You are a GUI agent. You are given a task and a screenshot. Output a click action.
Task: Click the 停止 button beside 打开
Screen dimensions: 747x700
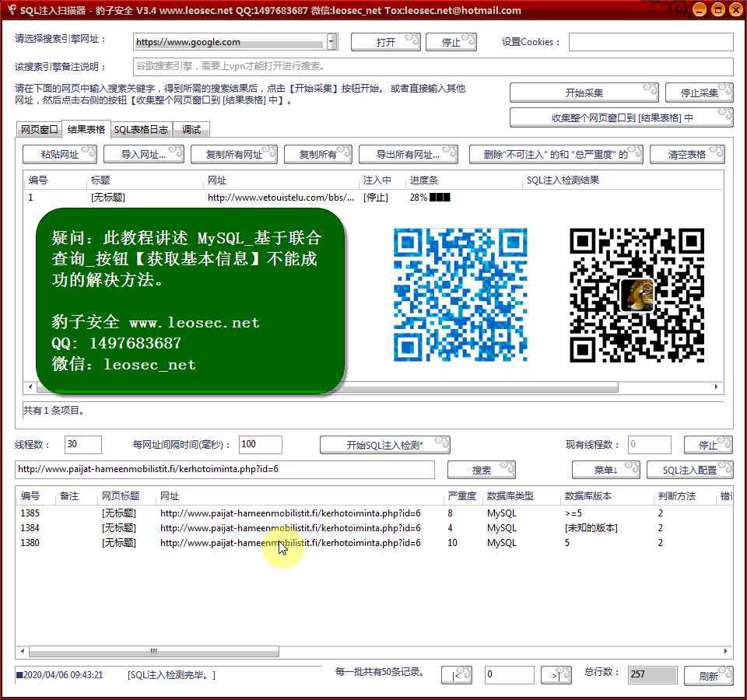(x=451, y=42)
